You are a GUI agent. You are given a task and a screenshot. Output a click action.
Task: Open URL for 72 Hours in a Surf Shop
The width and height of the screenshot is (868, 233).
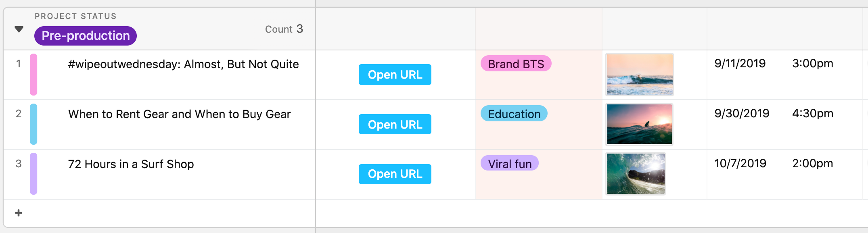[x=395, y=174]
